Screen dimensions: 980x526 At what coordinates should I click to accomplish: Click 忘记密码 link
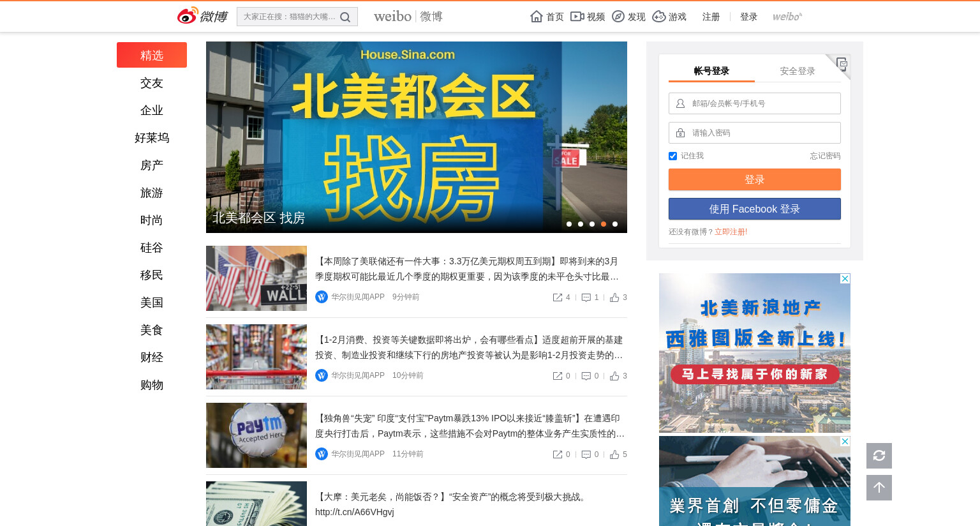[x=826, y=156]
